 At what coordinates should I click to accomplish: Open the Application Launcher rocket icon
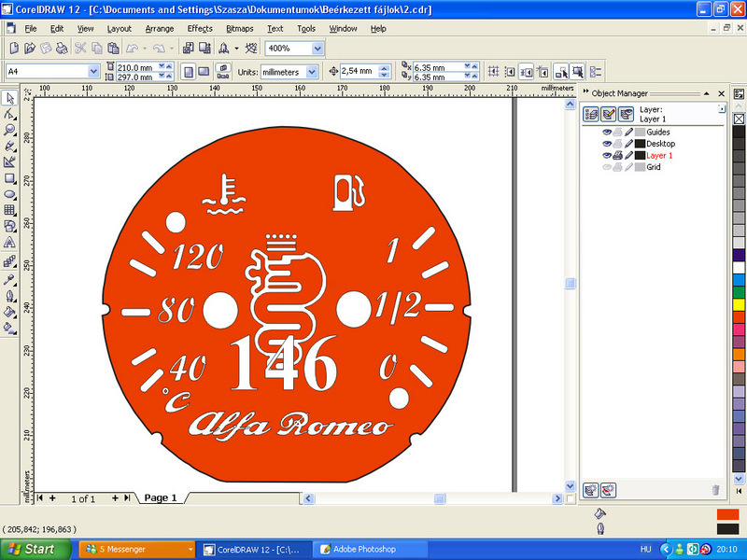(x=224, y=49)
